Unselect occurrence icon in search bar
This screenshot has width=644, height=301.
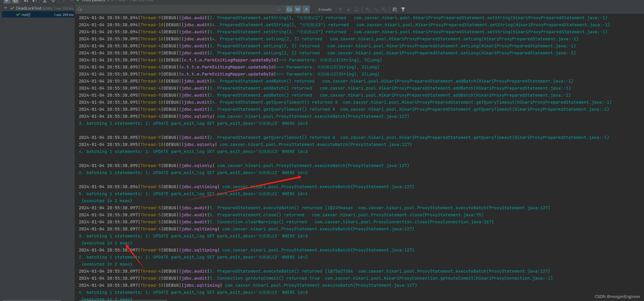click(x=376, y=9)
